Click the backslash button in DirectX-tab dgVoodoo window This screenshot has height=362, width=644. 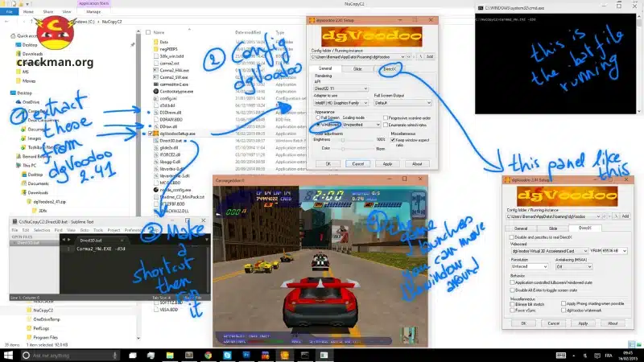616,216
